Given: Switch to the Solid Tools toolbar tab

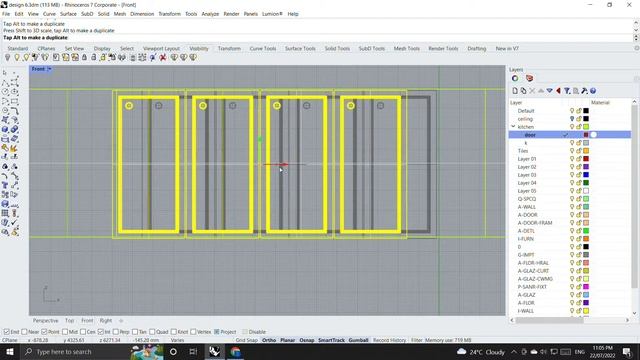Looking at the screenshot, I should pyautogui.click(x=337, y=48).
